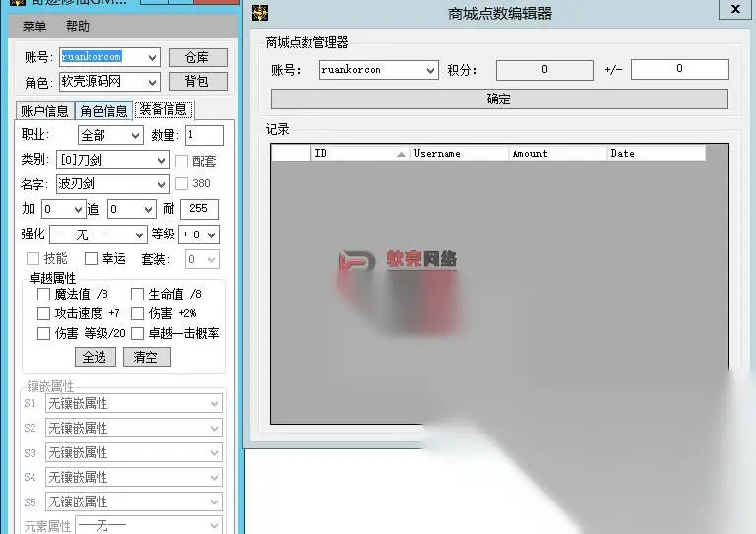Expand the 元素属性 dropdown
Viewport: 756px width, 534px height.
click(x=215, y=525)
